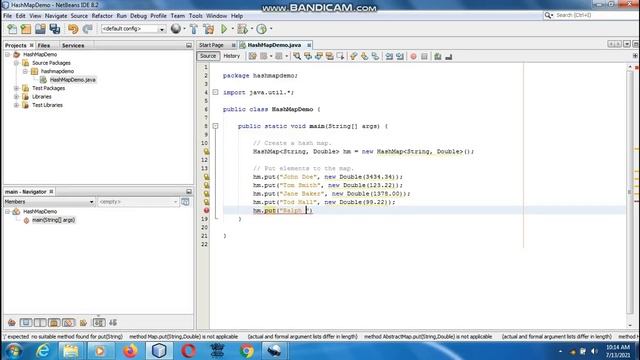640x360 pixels.
Task: Click the Stop Macro Recording icon
Action: point(424,56)
